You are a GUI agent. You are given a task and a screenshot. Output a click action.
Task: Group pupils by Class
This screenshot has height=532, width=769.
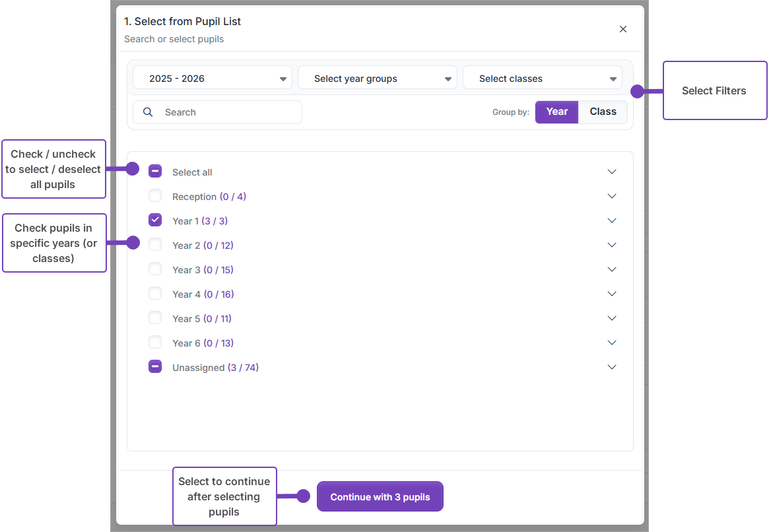tap(603, 112)
